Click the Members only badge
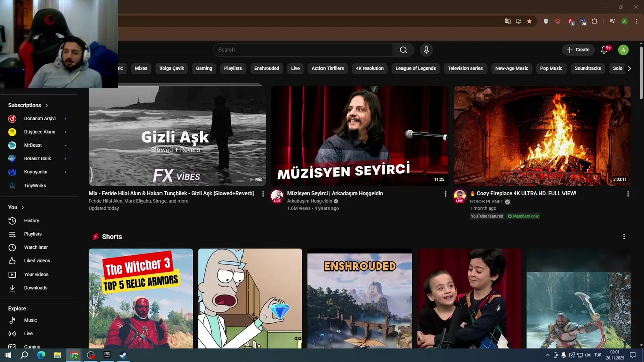644x362 pixels. pos(523,216)
